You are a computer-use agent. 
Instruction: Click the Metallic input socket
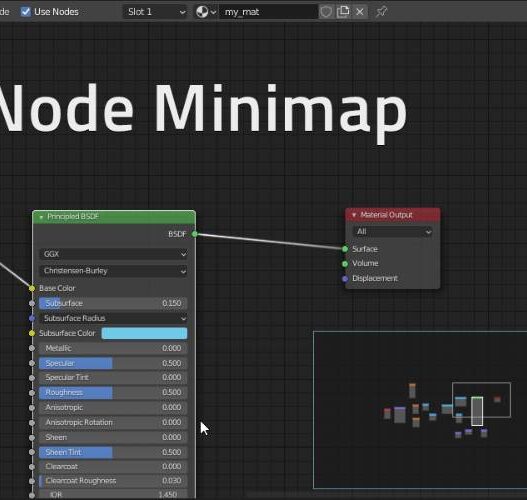click(32, 348)
